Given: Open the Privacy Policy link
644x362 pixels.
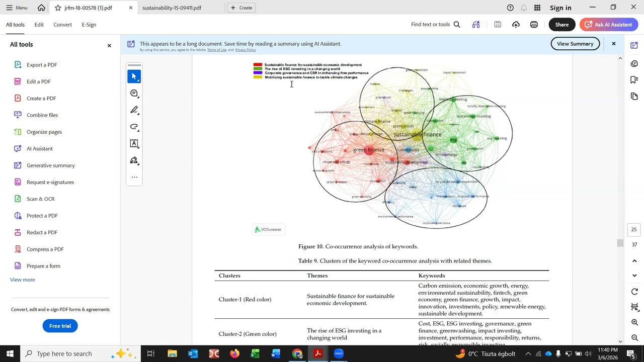Looking at the screenshot, I should tap(246, 50).
